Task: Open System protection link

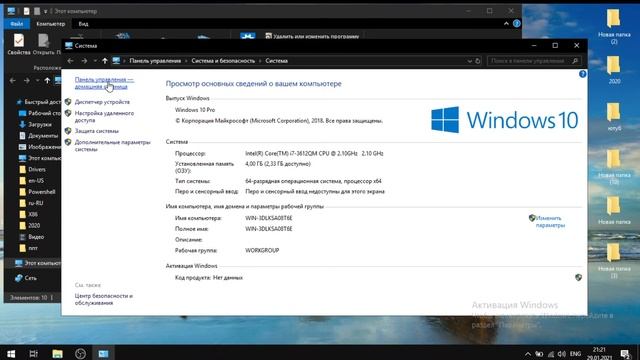Action: click(x=96, y=131)
